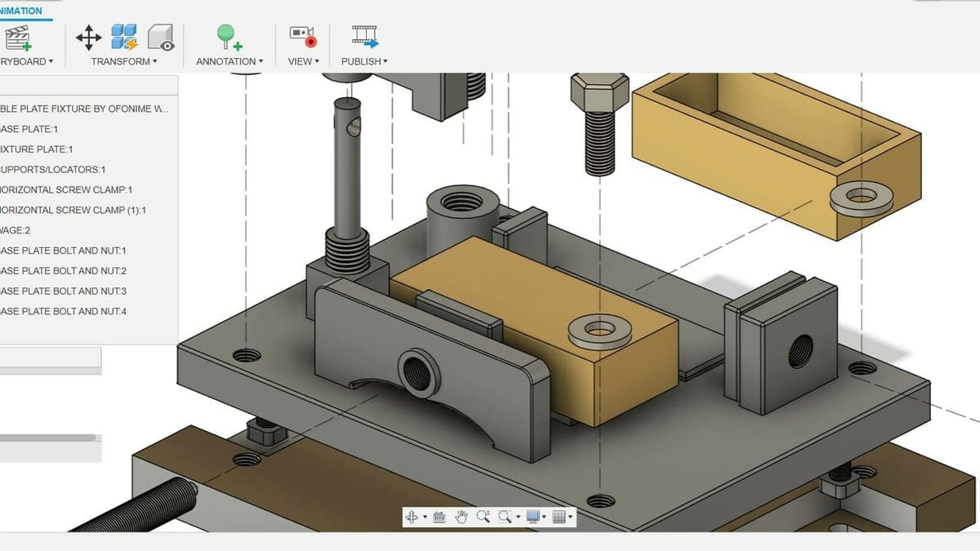Viewport: 980px width, 551px height.
Task: Toggle component visibility with Show/Hide tool
Action: [162, 37]
